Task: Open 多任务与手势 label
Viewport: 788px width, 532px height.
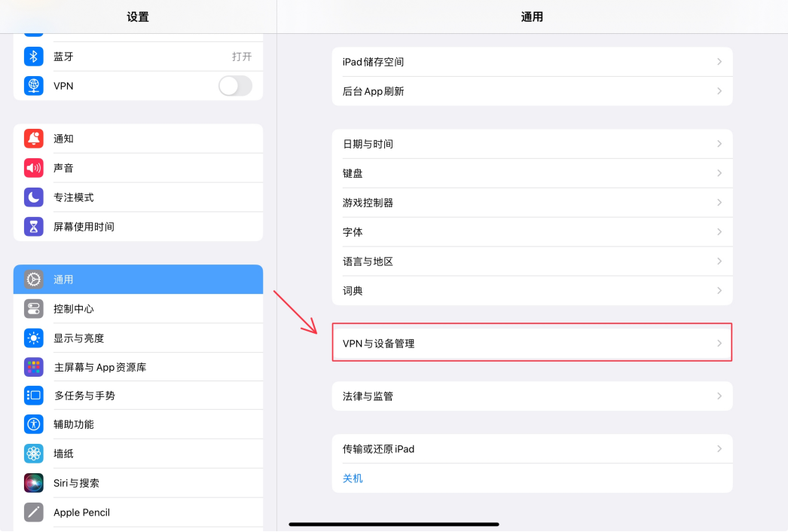Action: [x=84, y=396]
